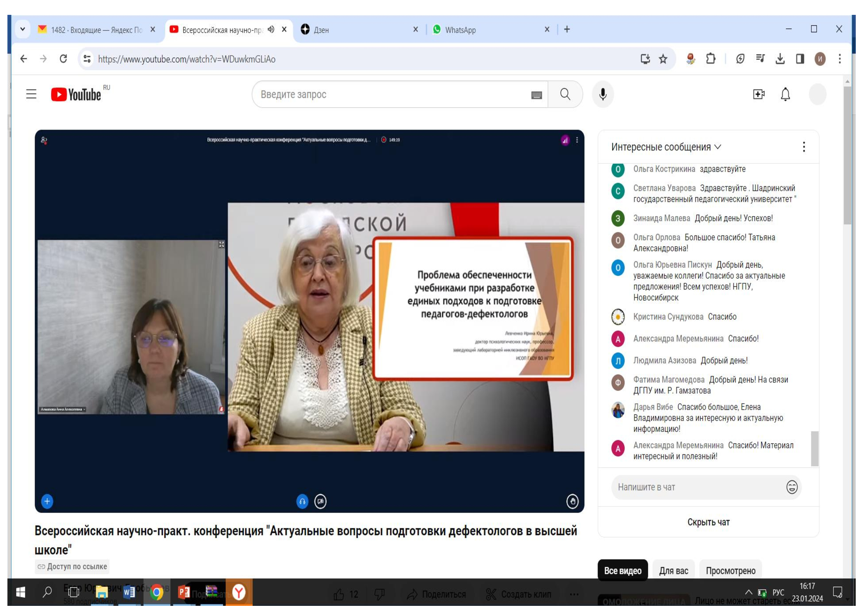Open the YouTube hamburger guide menu
Screen dimensions: 868x614
click(x=32, y=94)
